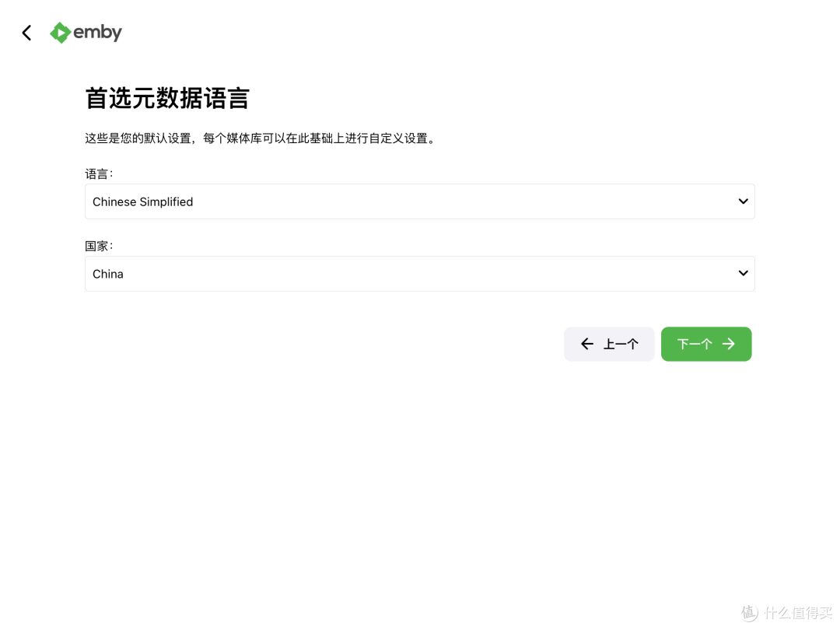The width and height of the screenshot is (840, 630).
Task: Open the Chinese Simplified language selector
Action: coord(420,201)
